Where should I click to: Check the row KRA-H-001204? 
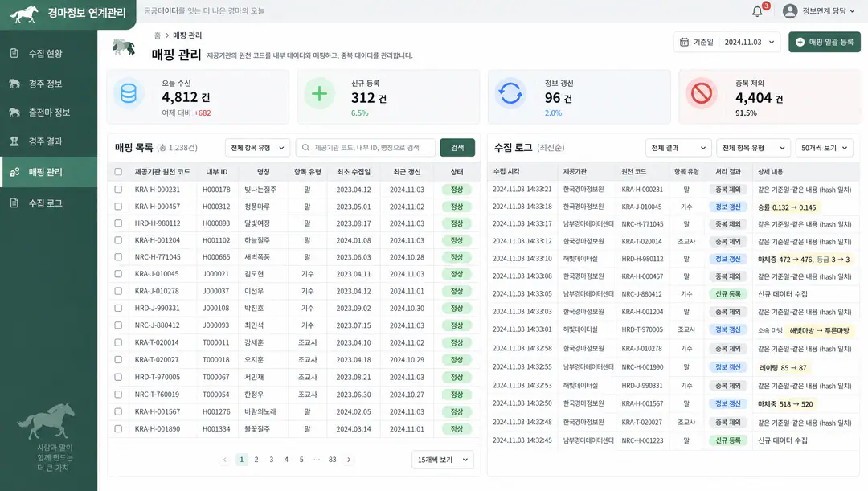118,240
